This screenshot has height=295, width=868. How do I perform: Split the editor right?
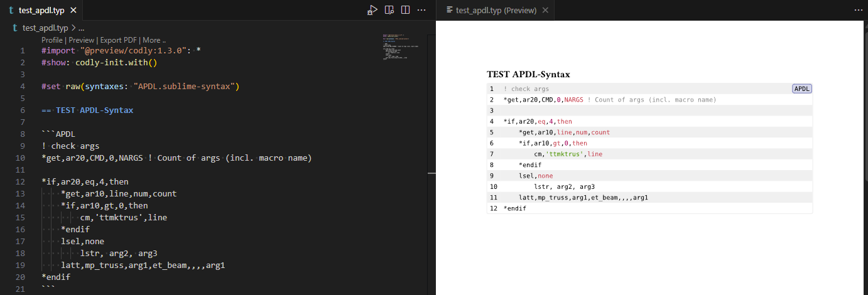(x=406, y=10)
